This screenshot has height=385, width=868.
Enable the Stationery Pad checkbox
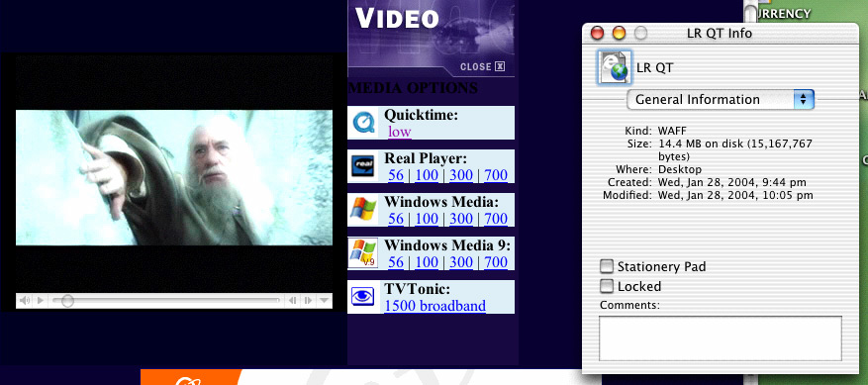[x=608, y=267]
